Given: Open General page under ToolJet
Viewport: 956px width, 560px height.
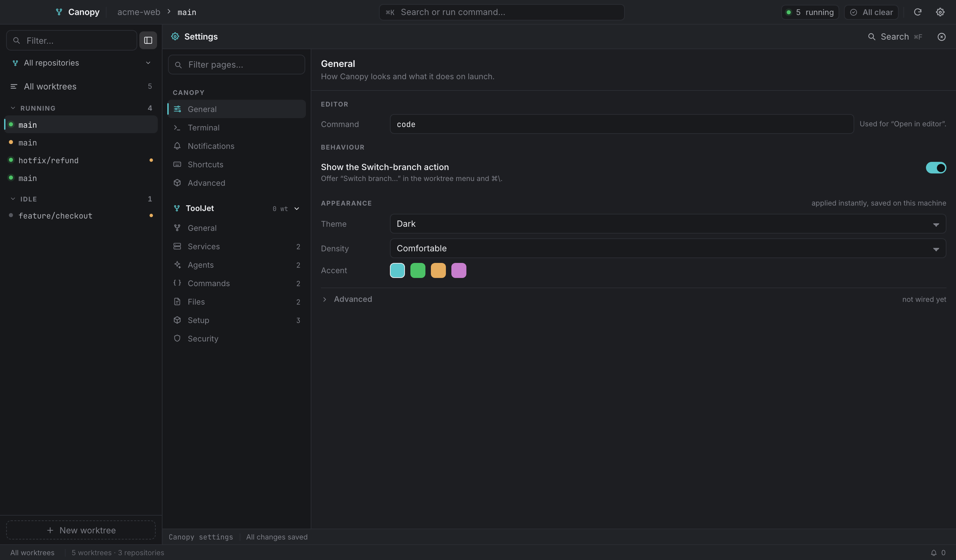Looking at the screenshot, I should tap(237, 228).
